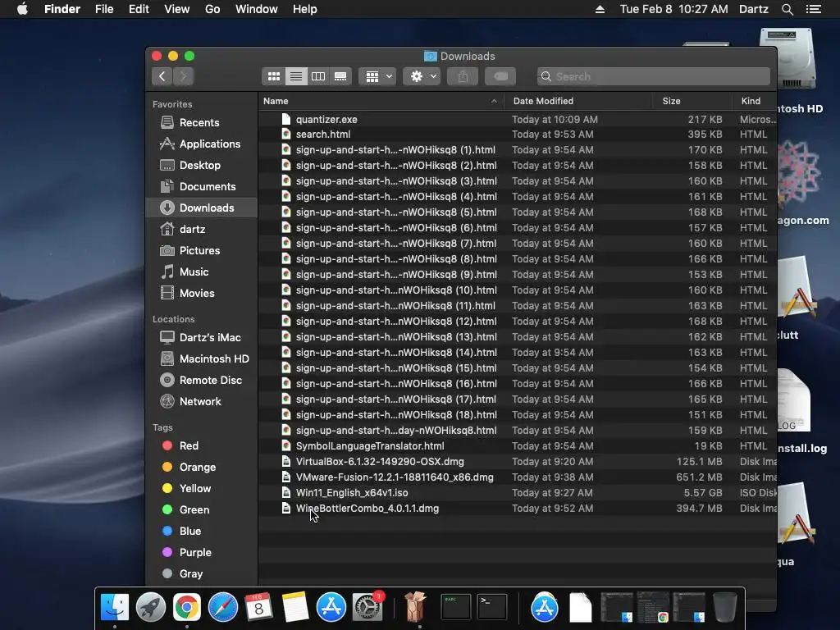Open the Go menu
The image size is (840, 630).
(x=212, y=9)
